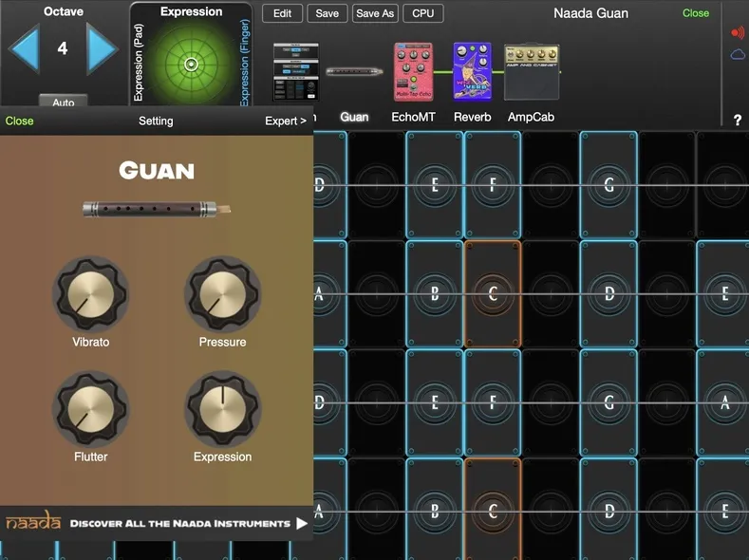Open the purple Reverb pedal

473,71
